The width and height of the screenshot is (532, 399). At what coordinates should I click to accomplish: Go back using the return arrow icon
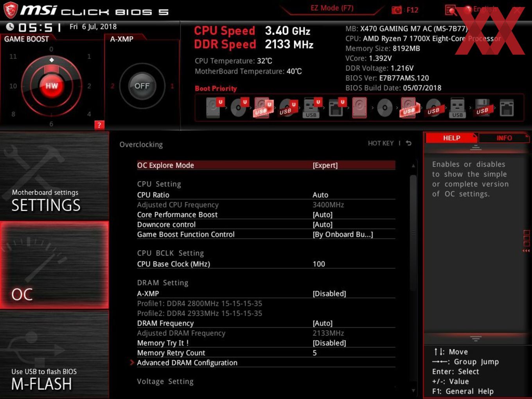tap(408, 143)
